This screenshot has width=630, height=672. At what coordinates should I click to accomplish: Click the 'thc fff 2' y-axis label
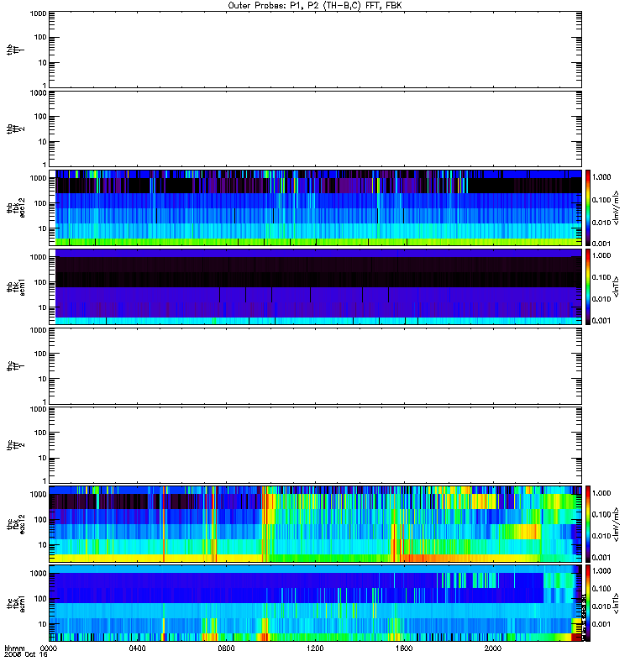click(x=16, y=445)
